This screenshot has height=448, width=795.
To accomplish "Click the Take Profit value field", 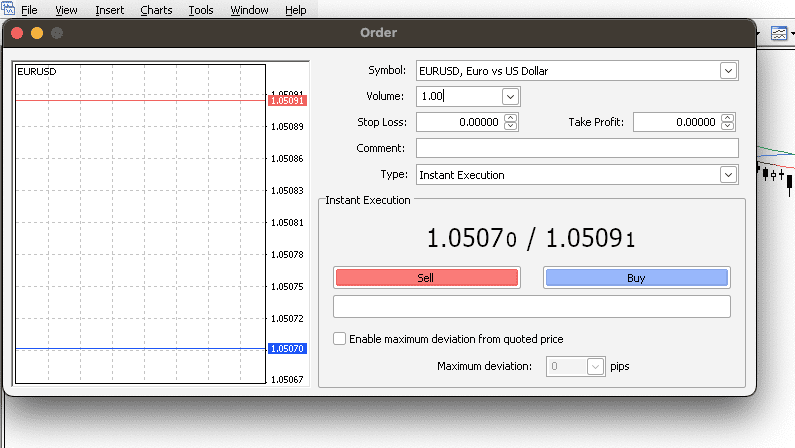I will click(677, 122).
